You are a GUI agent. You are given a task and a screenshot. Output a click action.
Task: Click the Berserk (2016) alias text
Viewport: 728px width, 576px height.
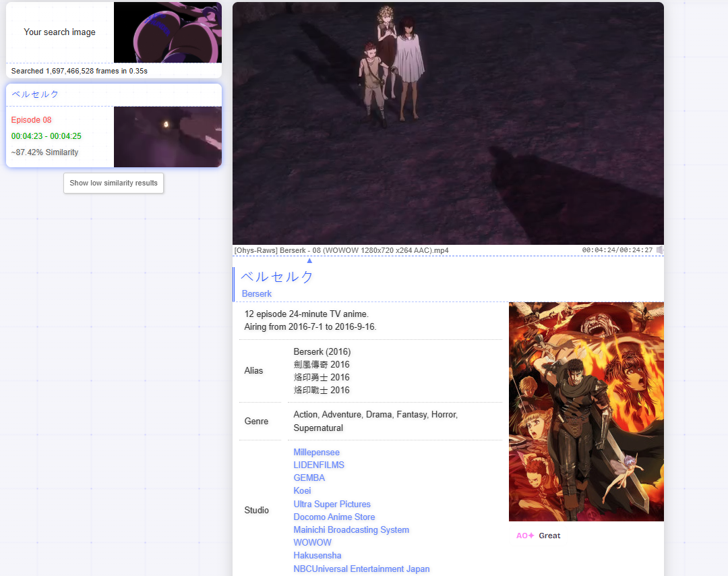tap(322, 351)
